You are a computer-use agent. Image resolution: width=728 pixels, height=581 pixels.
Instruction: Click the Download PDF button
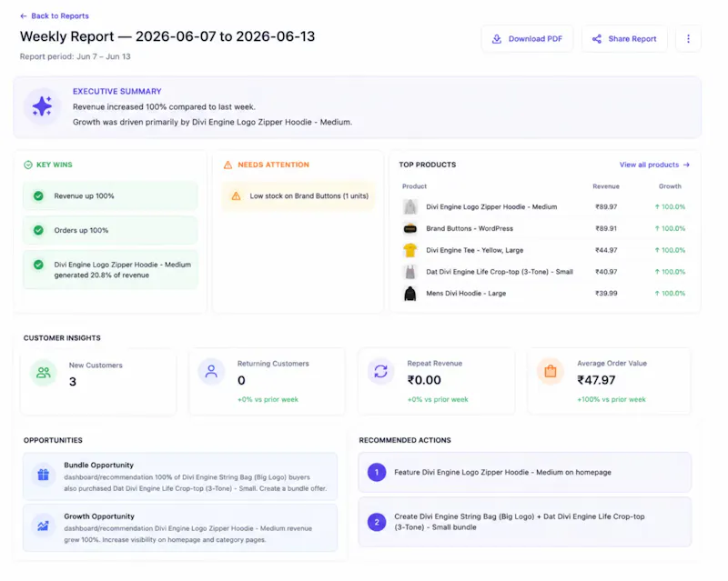527,39
